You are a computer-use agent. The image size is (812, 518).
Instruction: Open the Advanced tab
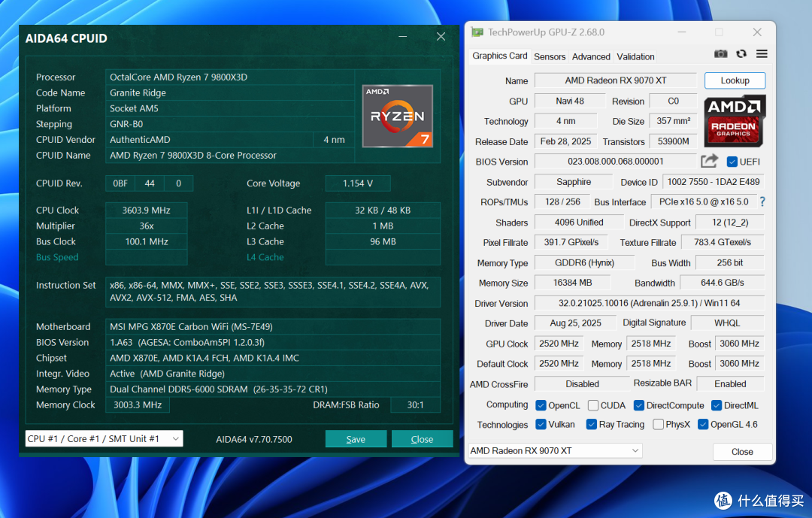point(591,56)
